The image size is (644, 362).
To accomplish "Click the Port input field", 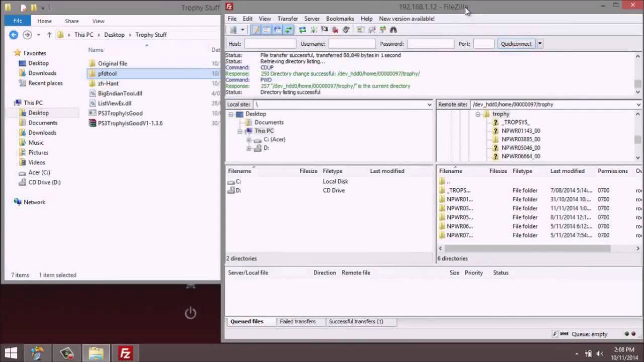I will (x=484, y=44).
